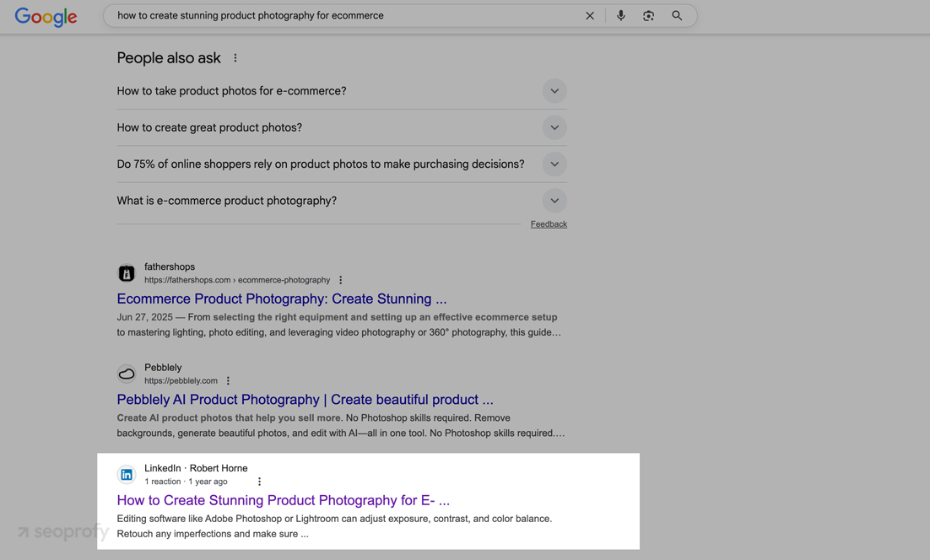Expand 'How to take product photos for e-commerce?'

[x=342, y=91]
